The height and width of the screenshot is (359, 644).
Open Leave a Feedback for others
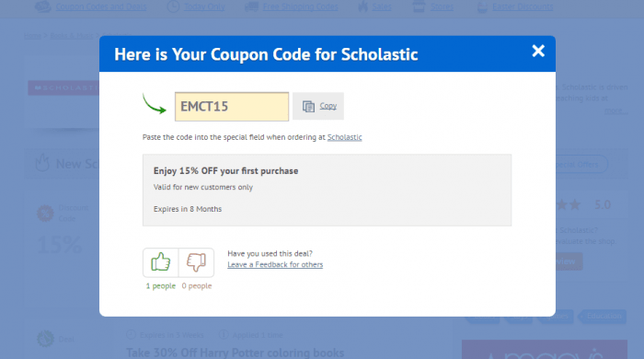(275, 264)
